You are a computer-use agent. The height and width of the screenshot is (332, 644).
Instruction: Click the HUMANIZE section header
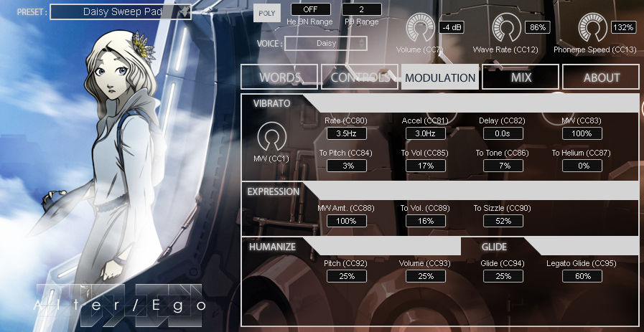(x=272, y=247)
